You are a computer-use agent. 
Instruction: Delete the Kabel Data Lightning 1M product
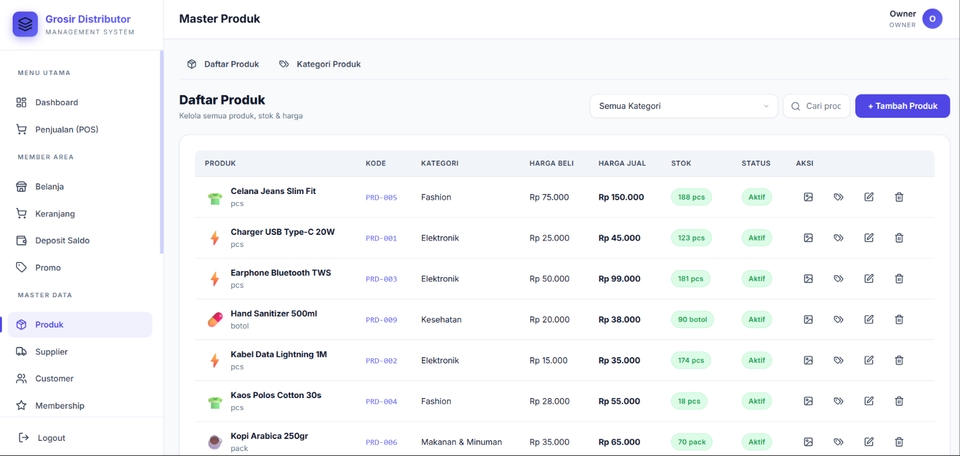click(x=899, y=361)
